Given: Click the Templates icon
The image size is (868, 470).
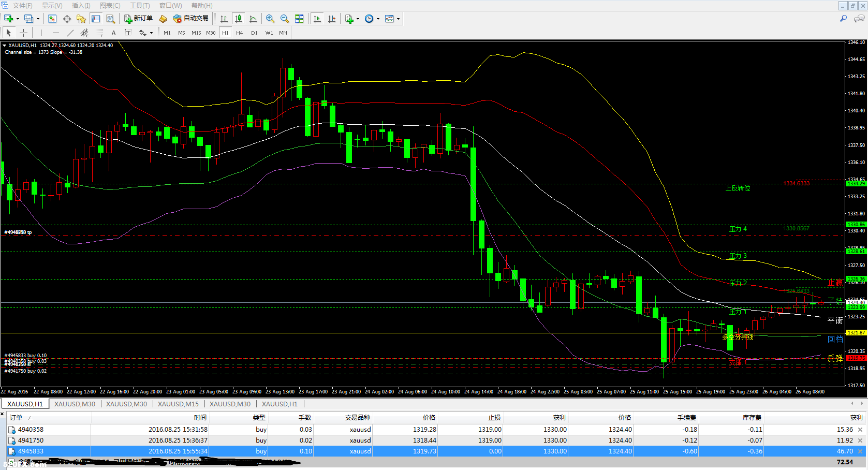Looking at the screenshot, I should point(389,19).
